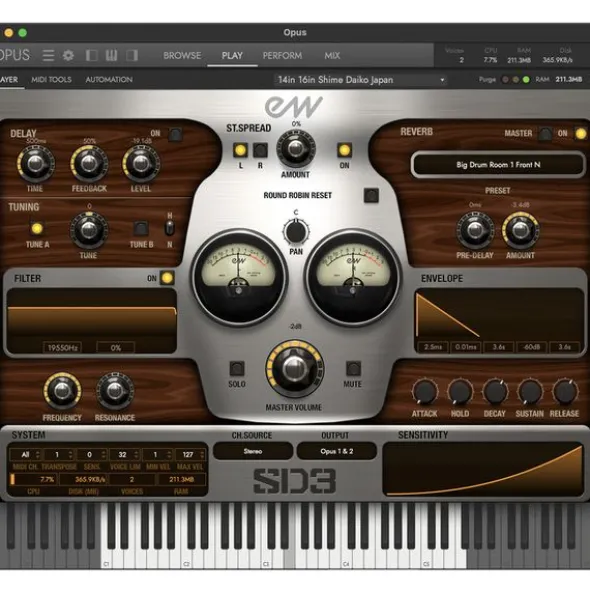Click the filter 19550Hz value field
Viewport: 590px width, 591px height.
63,348
